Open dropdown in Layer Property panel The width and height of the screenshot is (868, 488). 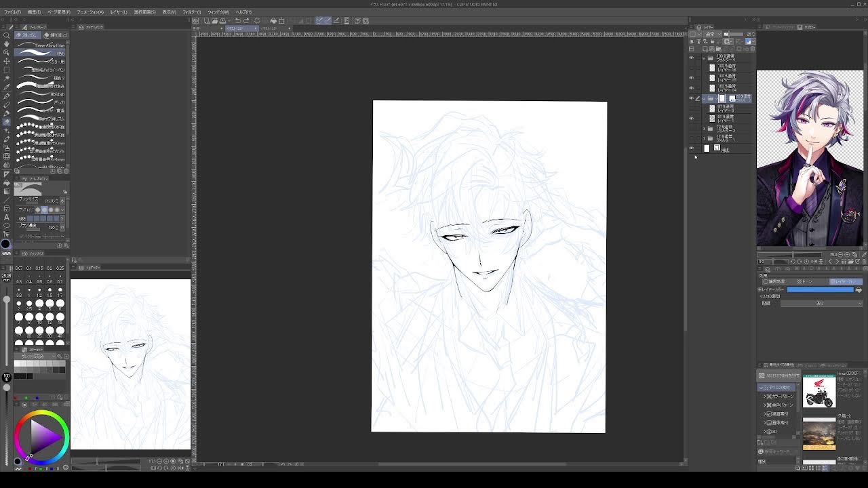[821, 304]
